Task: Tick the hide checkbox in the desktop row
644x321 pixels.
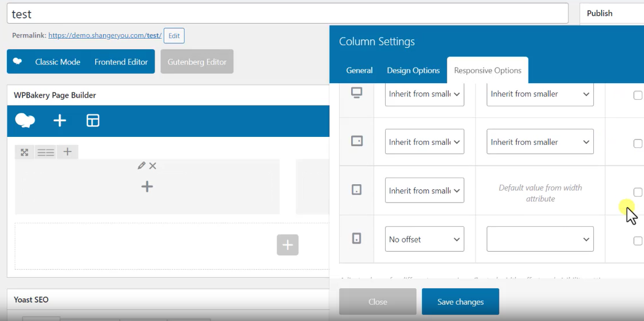Action: click(638, 95)
